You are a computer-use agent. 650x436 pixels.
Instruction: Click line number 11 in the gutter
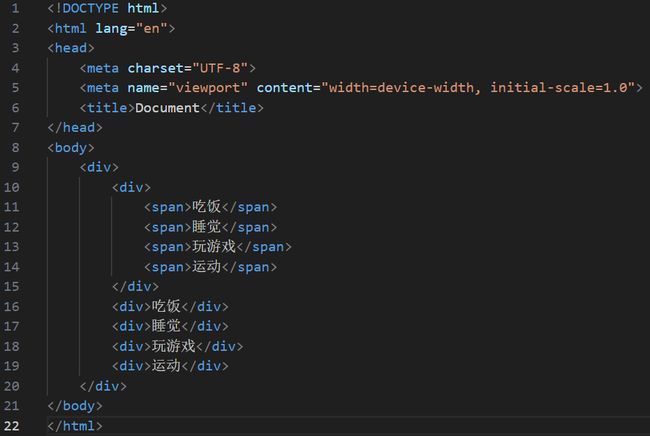click(12, 207)
